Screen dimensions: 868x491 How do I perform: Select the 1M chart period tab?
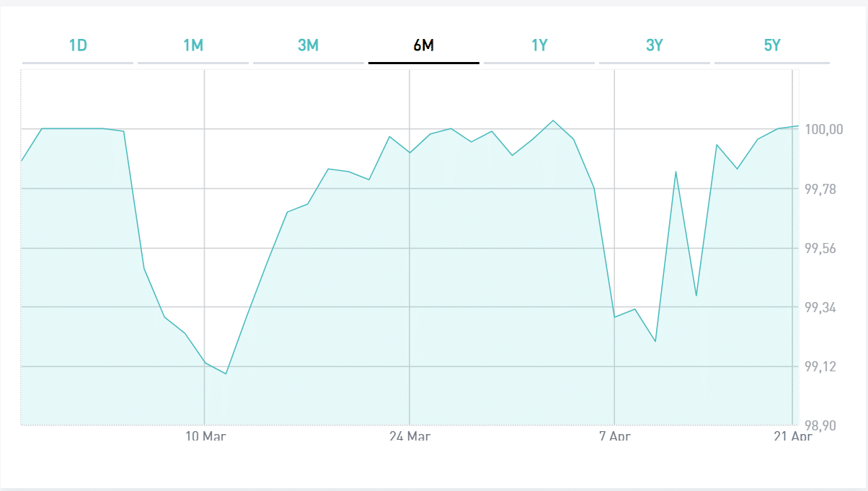(193, 46)
